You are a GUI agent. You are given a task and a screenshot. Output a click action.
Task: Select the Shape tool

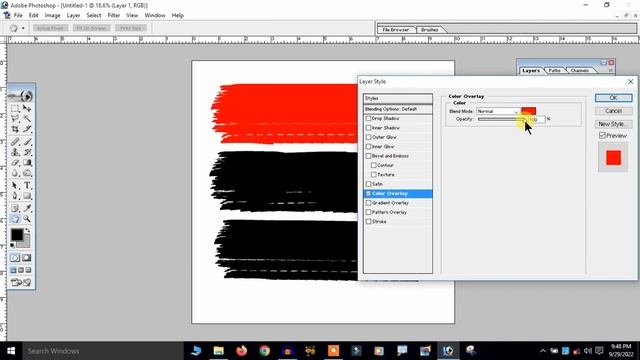pyautogui.click(x=27, y=196)
